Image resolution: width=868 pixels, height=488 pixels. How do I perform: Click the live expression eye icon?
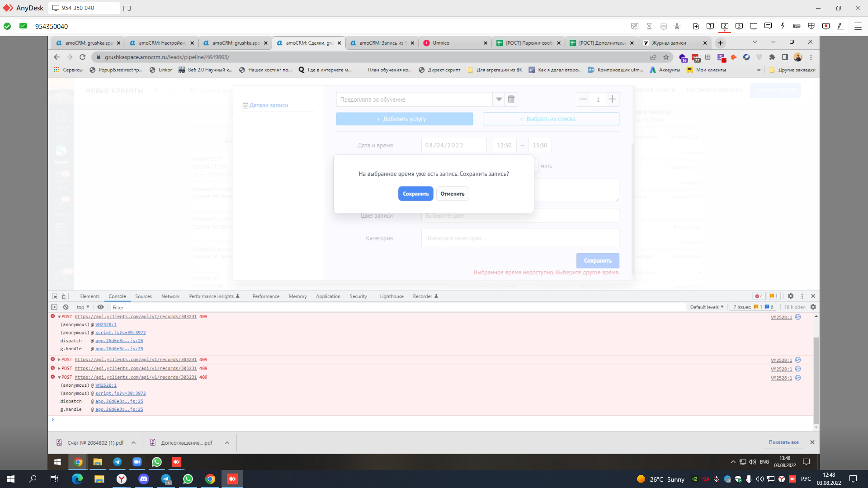point(100,307)
